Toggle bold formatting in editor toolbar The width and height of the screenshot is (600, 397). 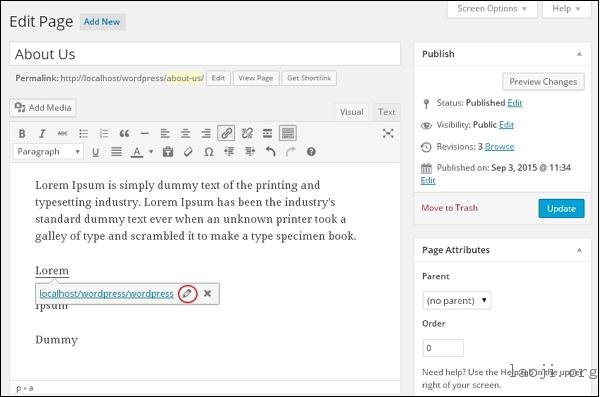coord(22,134)
